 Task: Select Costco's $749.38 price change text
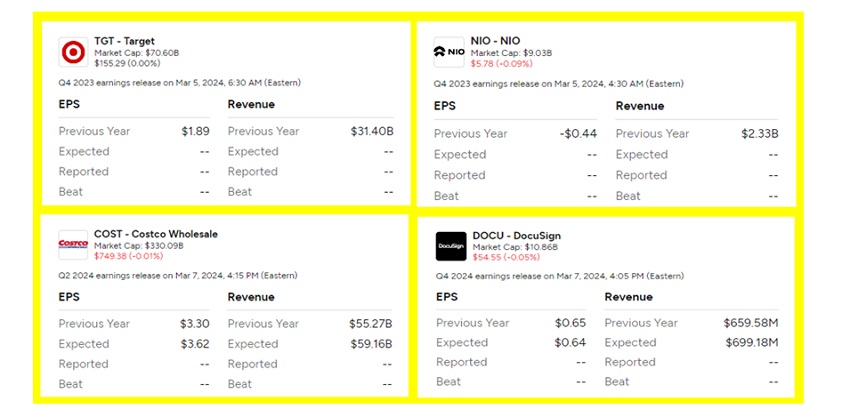(x=128, y=256)
